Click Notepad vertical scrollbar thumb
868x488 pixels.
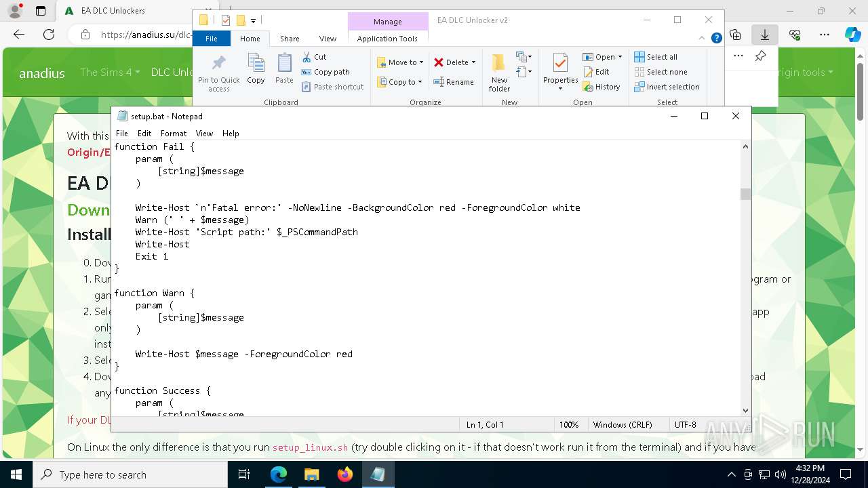(745, 194)
